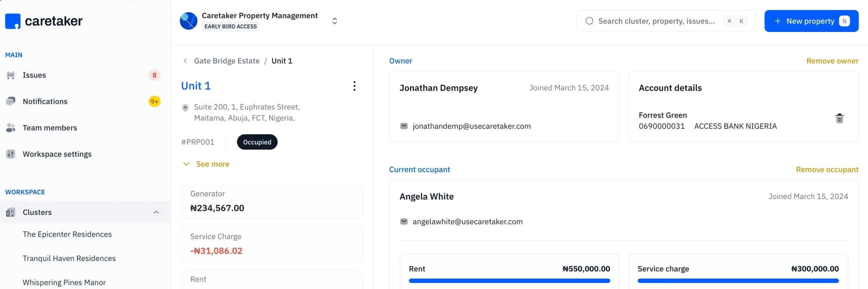This screenshot has width=868, height=289.
Task: Click the Notifications chat bubble icon
Action: point(11,101)
